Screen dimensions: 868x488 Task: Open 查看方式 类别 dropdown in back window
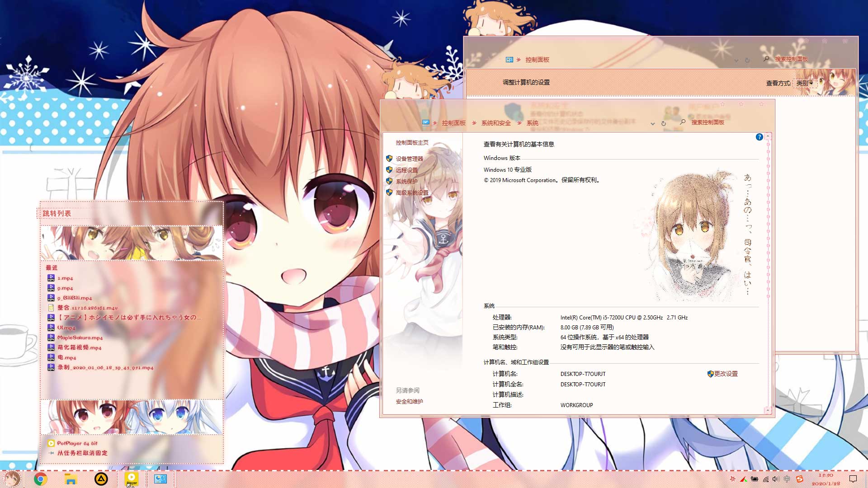tap(805, 83)
